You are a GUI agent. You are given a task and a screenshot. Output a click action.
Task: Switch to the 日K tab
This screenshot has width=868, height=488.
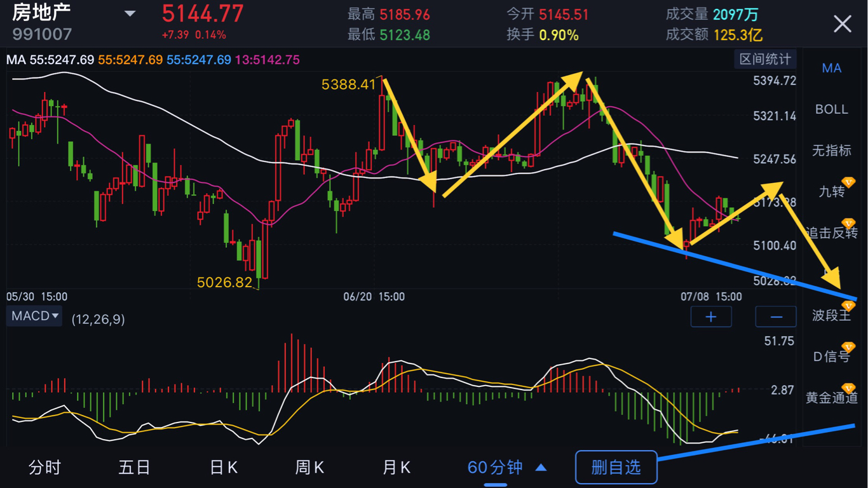coord(223,468)
